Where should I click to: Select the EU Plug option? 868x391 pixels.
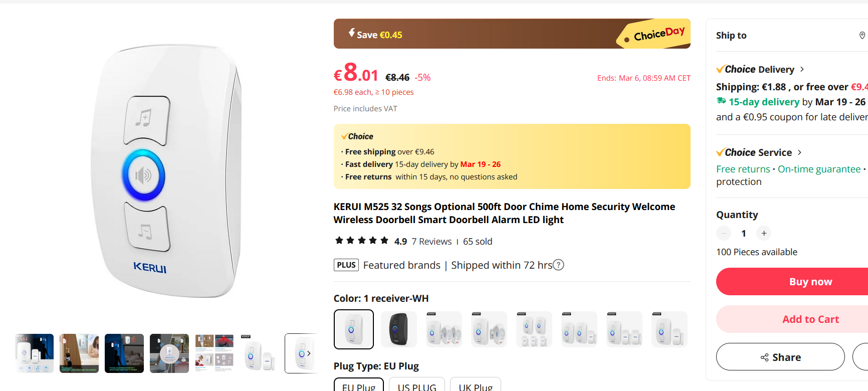click(359, 386)
